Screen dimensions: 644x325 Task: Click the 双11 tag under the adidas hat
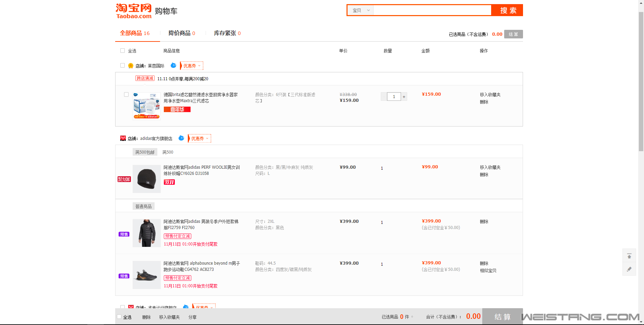(169, 182)
